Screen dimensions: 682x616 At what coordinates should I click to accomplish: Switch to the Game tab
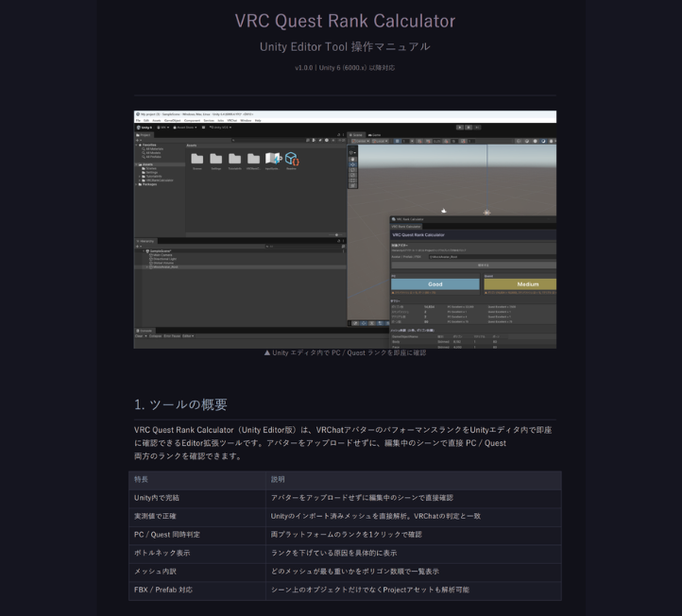coord(374,135)
